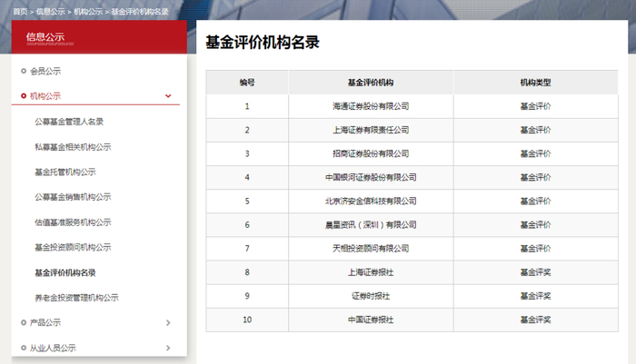Select 海通证券股份有限公司 in the table
The width and height of the screenshot is (636, 364).
pos(371,106)
